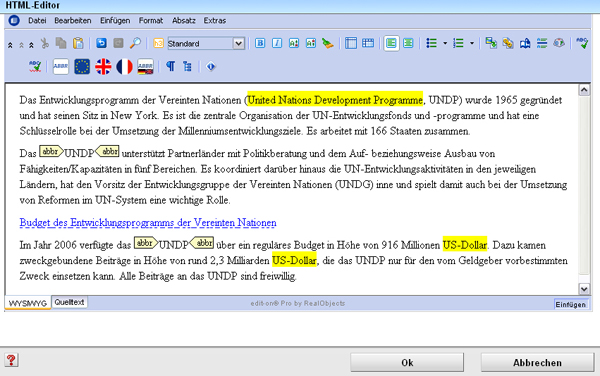Expand the bulleted list options arrow
Screen dimensions: 600x376
(x=445, y=43)
